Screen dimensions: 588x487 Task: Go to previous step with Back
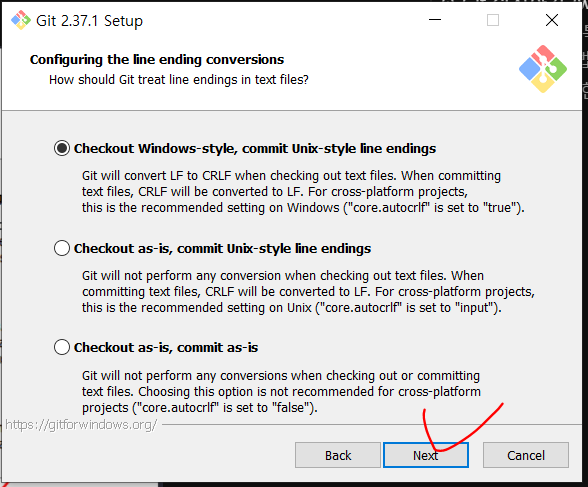tap(338, 455)
